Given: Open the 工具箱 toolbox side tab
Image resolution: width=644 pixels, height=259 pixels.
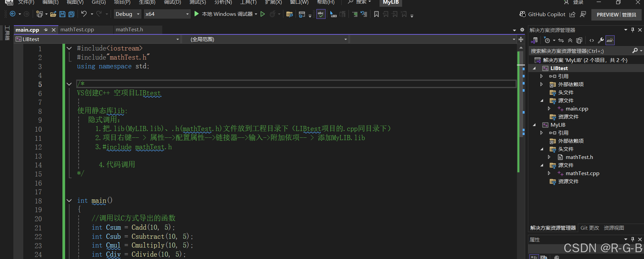Looking at the screenshot, I should click(x=7, y=33).
